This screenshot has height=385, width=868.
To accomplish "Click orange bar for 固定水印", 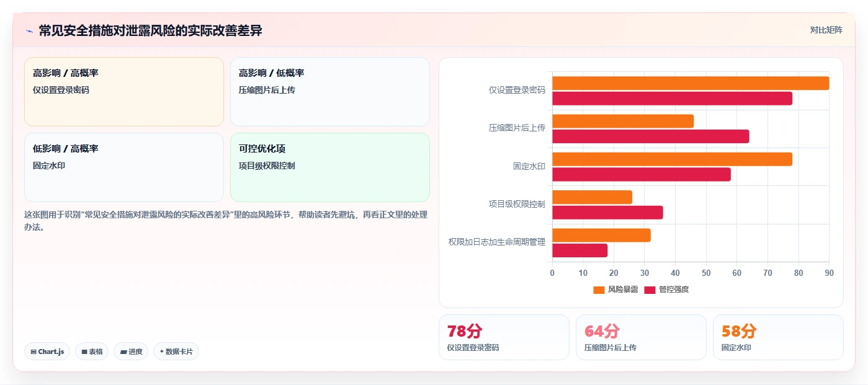I will tap(672, 159).
